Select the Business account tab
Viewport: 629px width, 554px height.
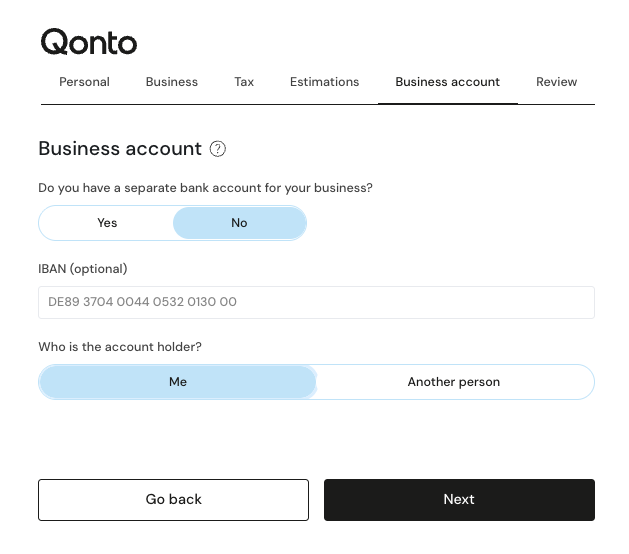[448, 82]
